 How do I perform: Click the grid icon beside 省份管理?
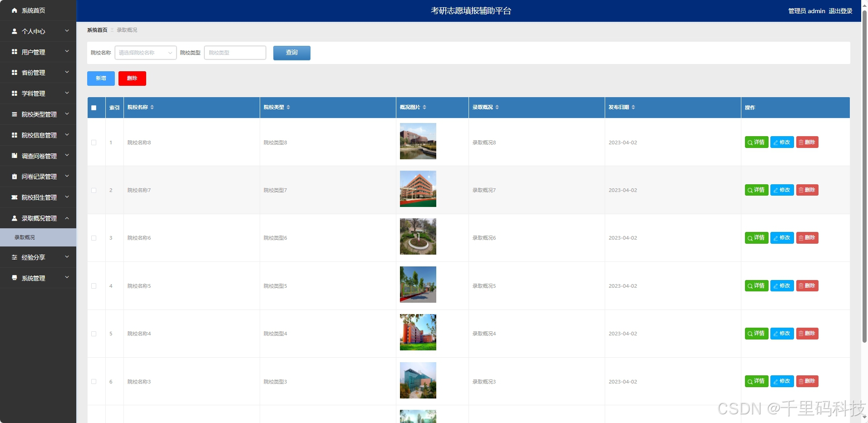point(15,73)
